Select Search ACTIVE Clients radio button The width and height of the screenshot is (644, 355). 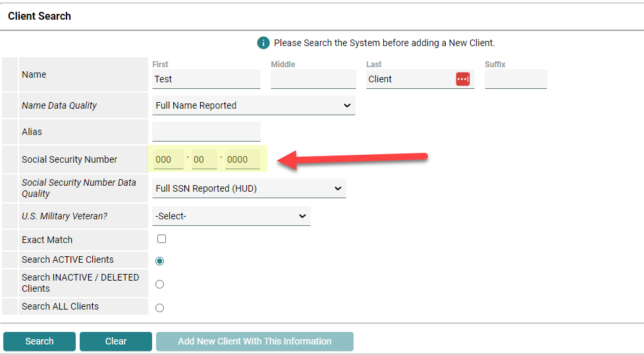[x=159, y=261]
